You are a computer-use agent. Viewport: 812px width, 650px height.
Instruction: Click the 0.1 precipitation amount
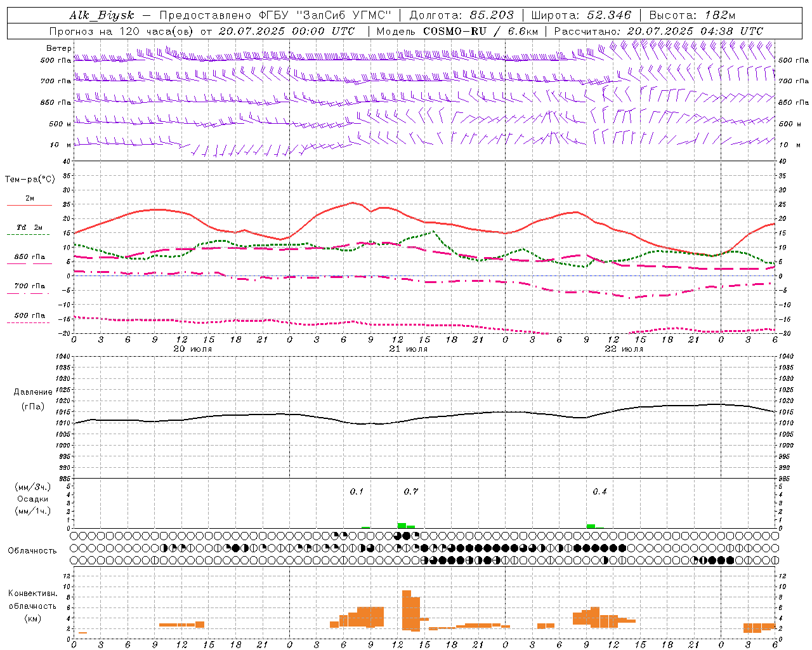tap(357, 492)
